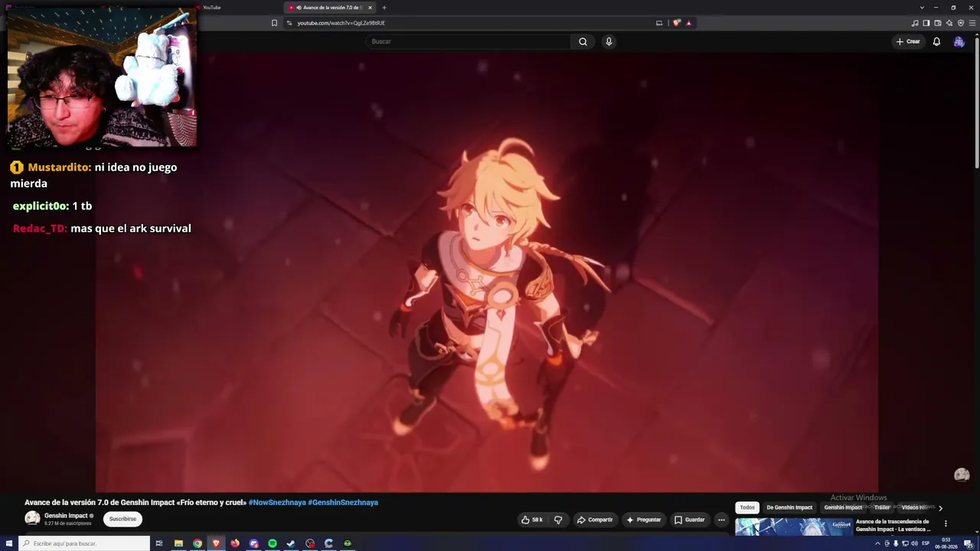This screenshot has height=551, width=980.
Task: Select the 'Avance de la versión 7.0' tab
Action: coord(330,8)
